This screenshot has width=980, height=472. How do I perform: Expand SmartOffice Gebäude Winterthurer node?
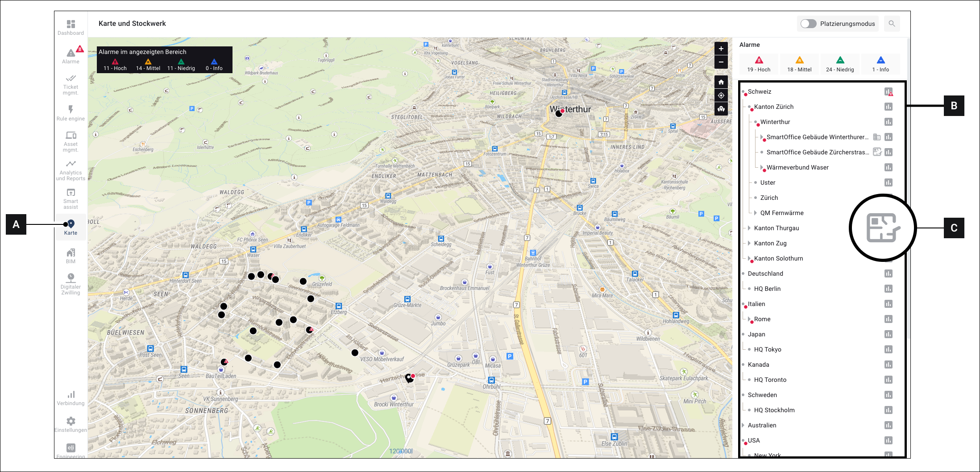tap(762, 137)
